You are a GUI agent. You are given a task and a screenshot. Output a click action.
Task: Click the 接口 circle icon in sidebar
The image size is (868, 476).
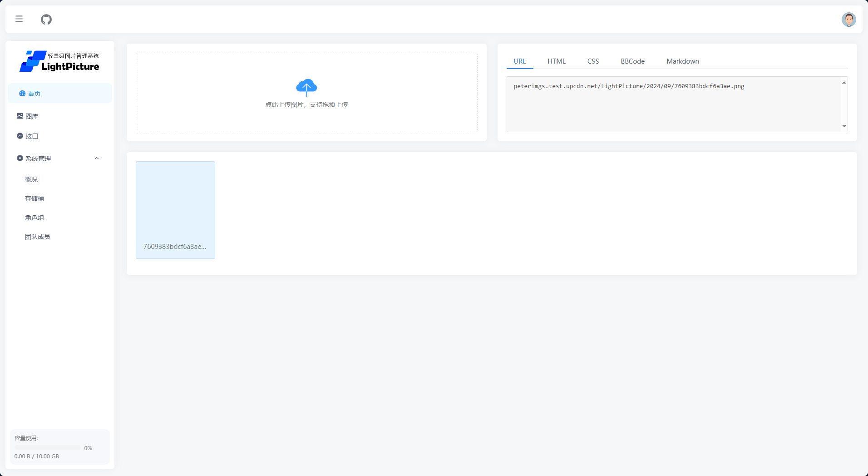[20, 136]
